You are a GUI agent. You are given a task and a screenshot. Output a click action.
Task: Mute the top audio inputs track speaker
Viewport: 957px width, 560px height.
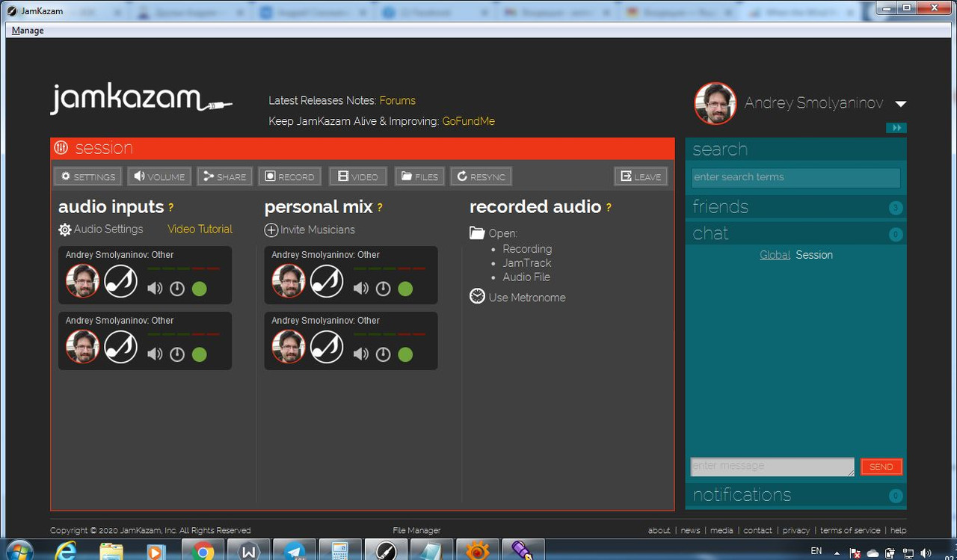point(155,289)
